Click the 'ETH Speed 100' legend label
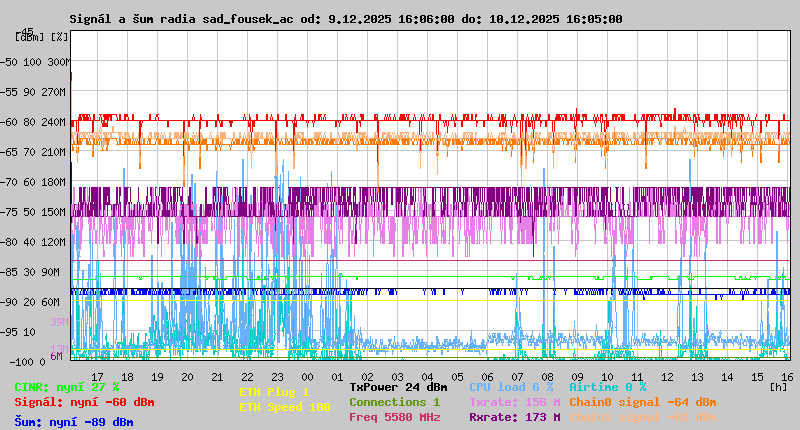 point(285,407)
